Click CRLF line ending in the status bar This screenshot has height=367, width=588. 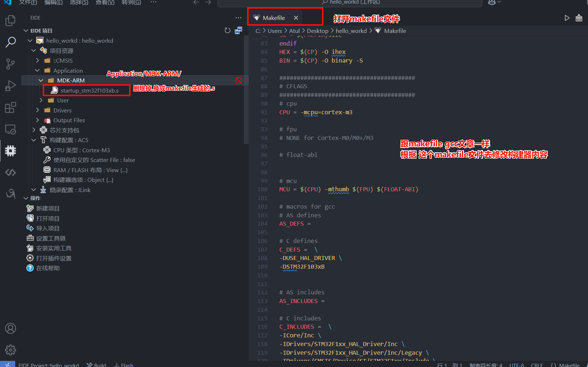pos(537,365)
